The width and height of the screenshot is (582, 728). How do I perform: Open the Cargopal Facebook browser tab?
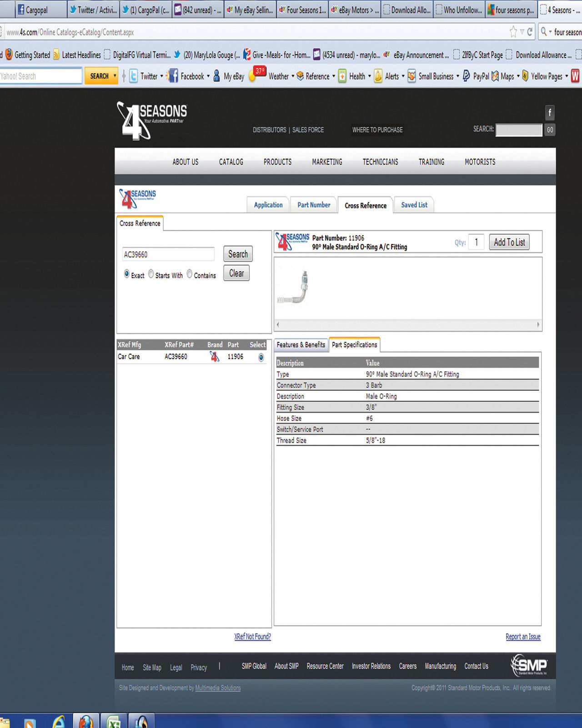pos(41,10)
